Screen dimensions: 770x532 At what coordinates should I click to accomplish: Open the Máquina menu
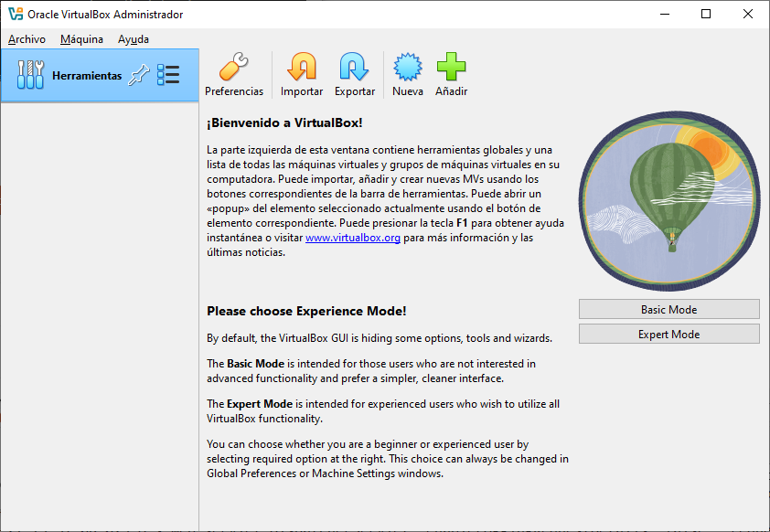point(81,39)
